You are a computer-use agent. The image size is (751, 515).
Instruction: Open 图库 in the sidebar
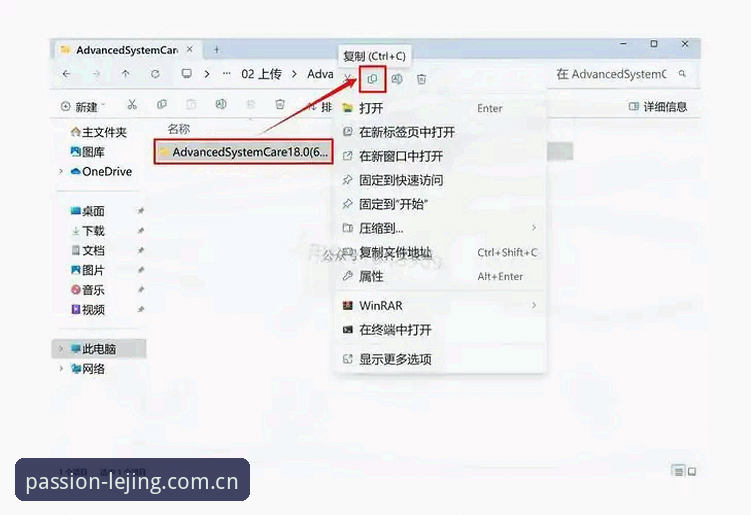88,152
